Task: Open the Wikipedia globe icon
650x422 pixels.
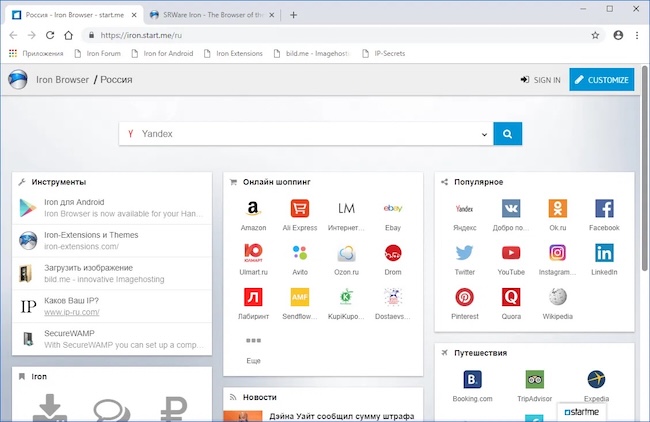Action: pyautogui.click(x=558, y=297)
